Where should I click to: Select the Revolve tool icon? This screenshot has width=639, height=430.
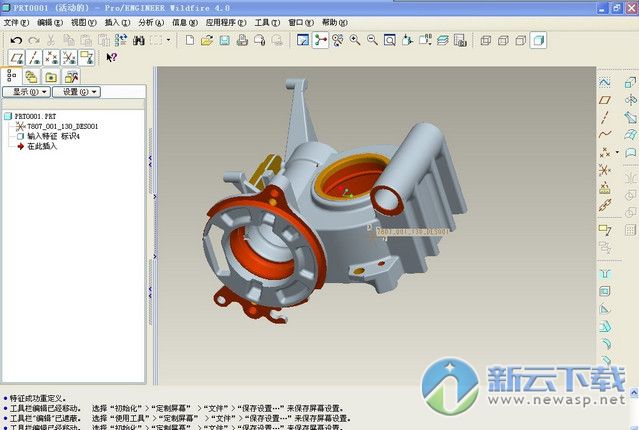(x=631, y=99)
